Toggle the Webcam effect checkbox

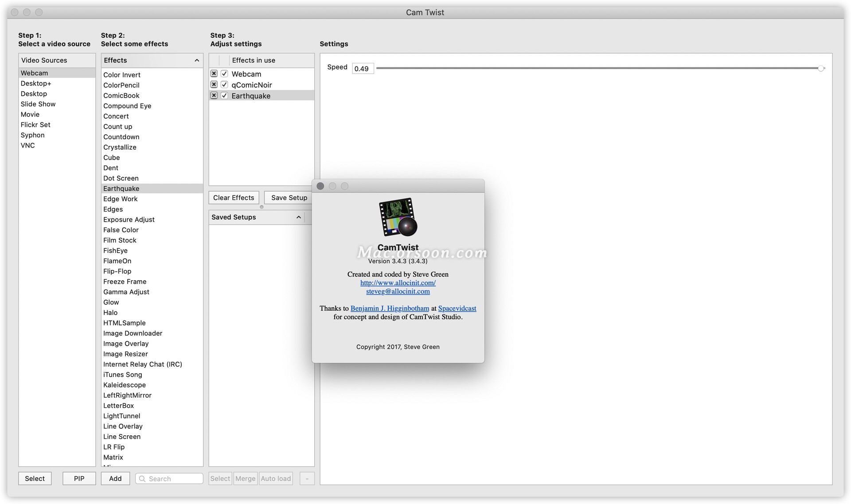tap(224, 74)
